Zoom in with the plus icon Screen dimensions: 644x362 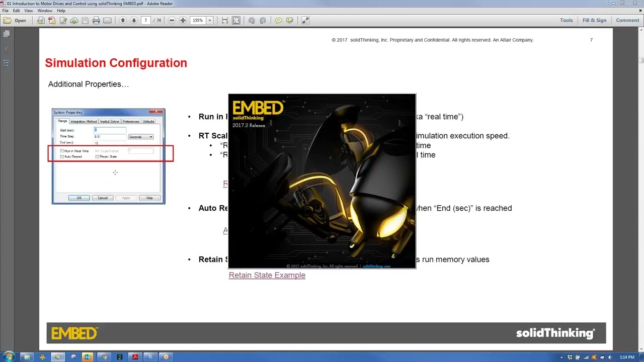point(183,21)
